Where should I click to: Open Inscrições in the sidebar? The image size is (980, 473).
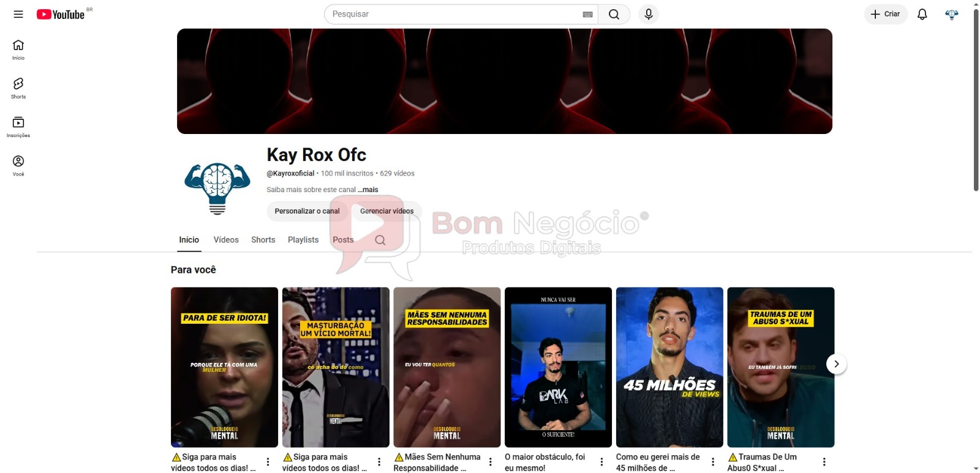[18, 127]
